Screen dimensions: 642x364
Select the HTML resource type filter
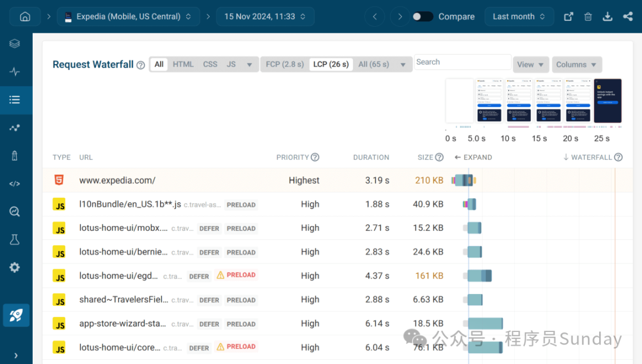click(x=183, y=64)
